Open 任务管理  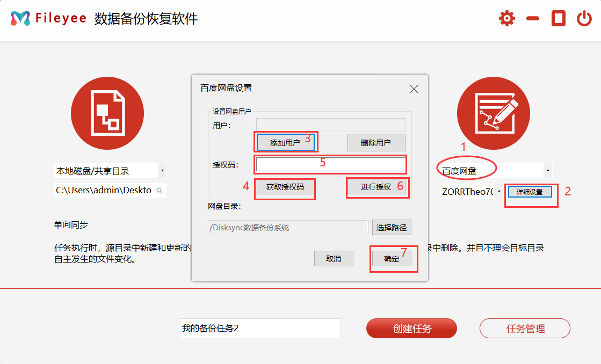tap(525, 328)
